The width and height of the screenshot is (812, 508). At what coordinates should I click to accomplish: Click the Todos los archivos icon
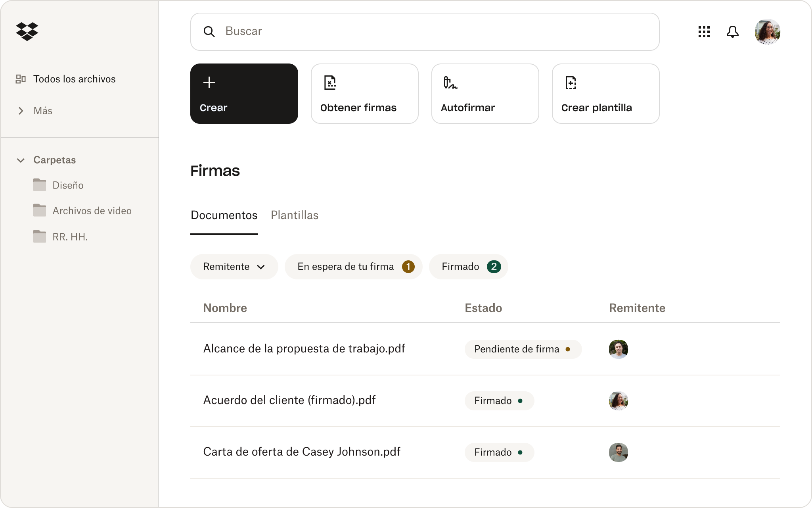[x=21, y=79]
